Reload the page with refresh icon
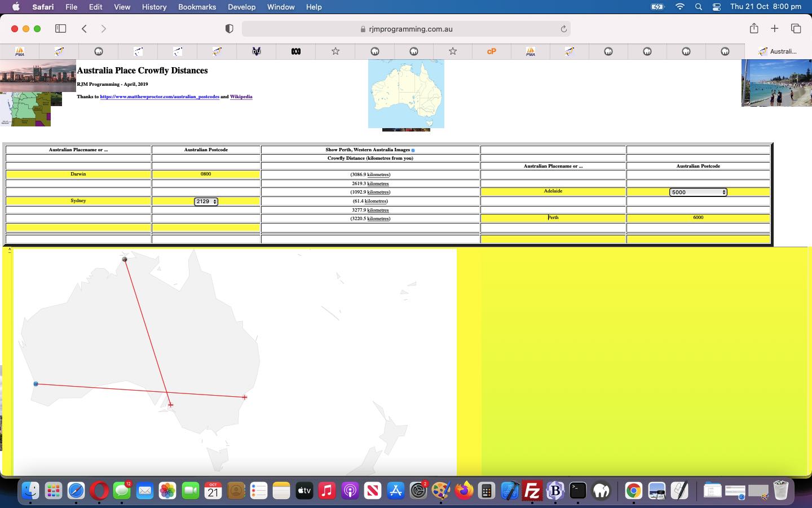 pyautogui.click(x=563, y=29)
